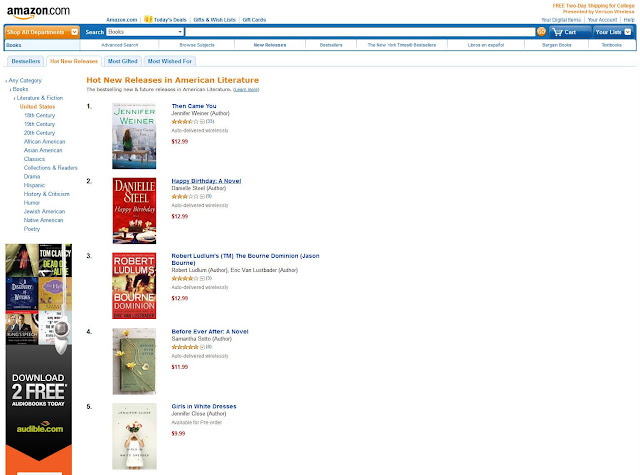Expand the Shop All Departments dropdown
This screenshot has height=475, width=640.
(74, 32)
